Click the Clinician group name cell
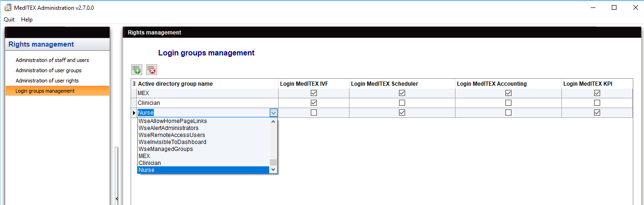Viewport: 644px width, 205px height. [207, 102]
